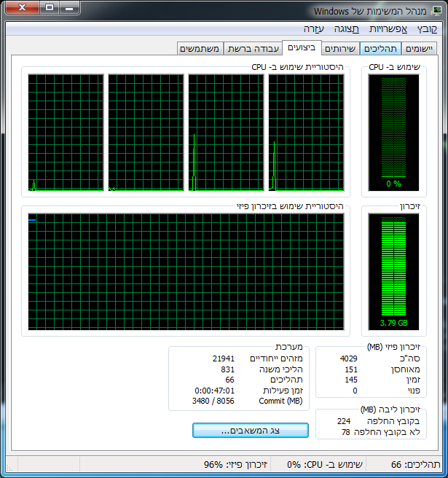Image resolution: width=448 pixels, height=478 pixels.
Task: Open the משתמשים (Users) tab
Action: (x=200, y=49)
